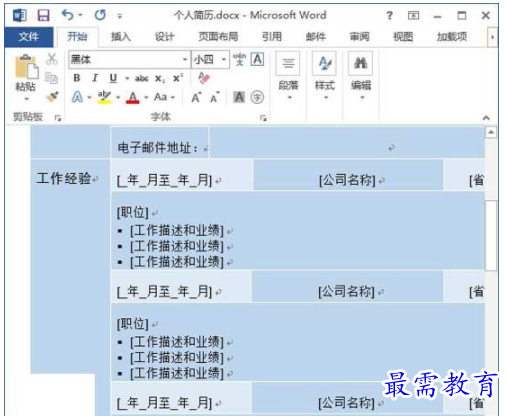The image size is (506, 416).
Task: Click the Enclose Characters (字) icon
Action: tap(257, 97)
